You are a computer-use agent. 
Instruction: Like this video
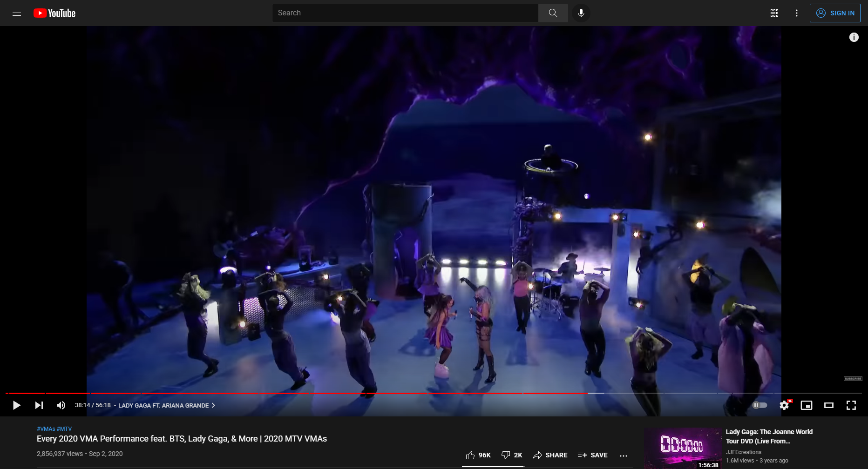pos(478,455)
